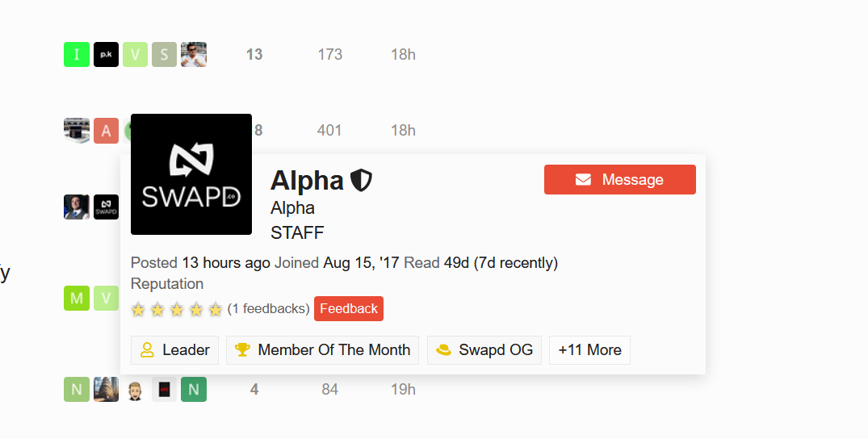Viewport: 868px width, 439px height.
Task: Click the five-star reputation rating
Action: click(x=177, y=309)
